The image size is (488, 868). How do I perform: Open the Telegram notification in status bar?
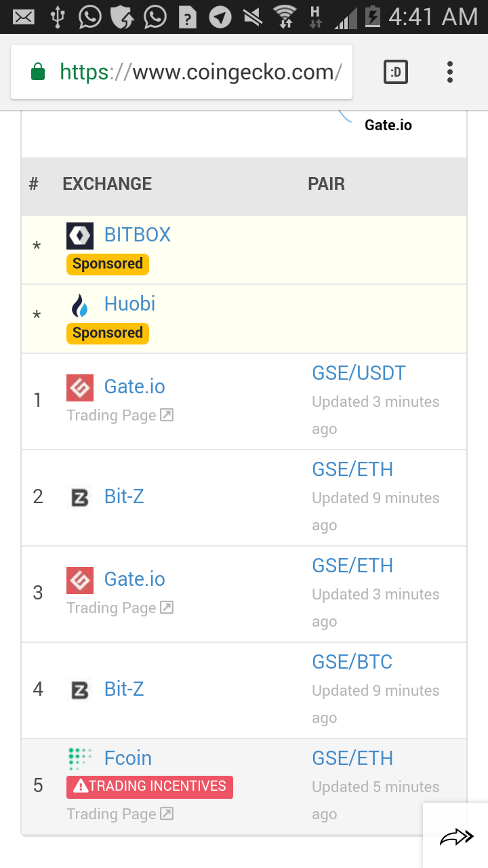[x=220, y=16]
